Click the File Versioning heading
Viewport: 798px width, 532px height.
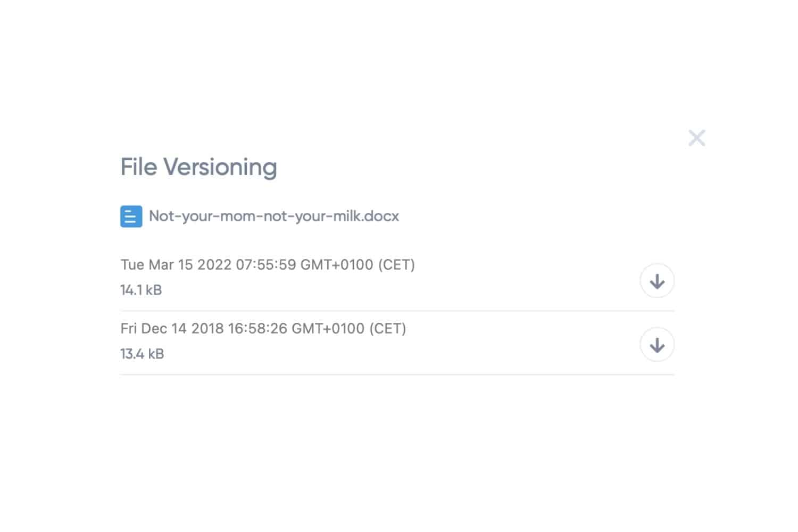coord(198,167)
